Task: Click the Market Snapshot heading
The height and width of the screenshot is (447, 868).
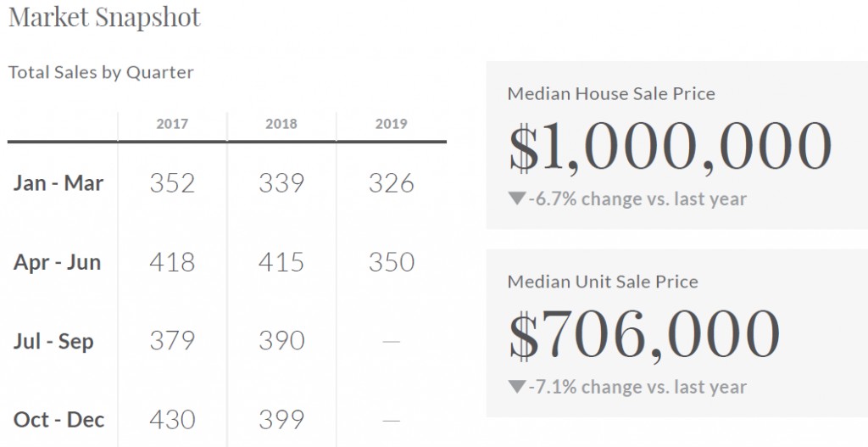Action: [x=104, y=17]
